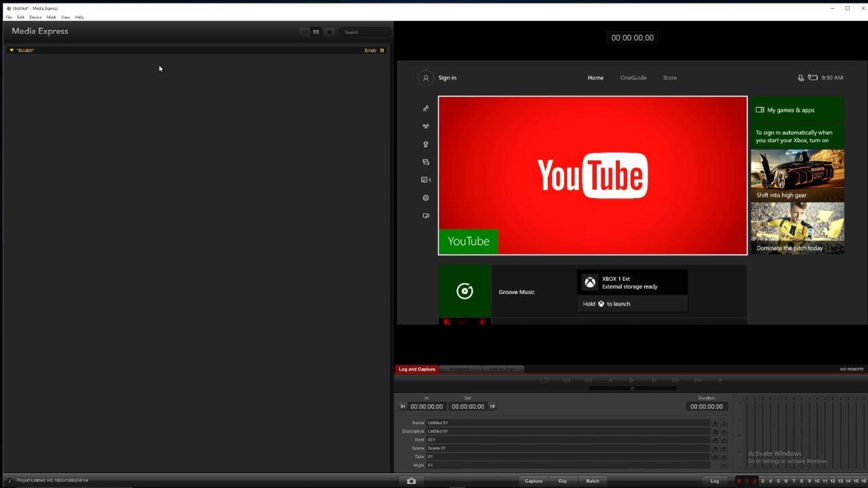Open the View menu
Viewport: 868px width, 488px height.
[x=66, y=17]
